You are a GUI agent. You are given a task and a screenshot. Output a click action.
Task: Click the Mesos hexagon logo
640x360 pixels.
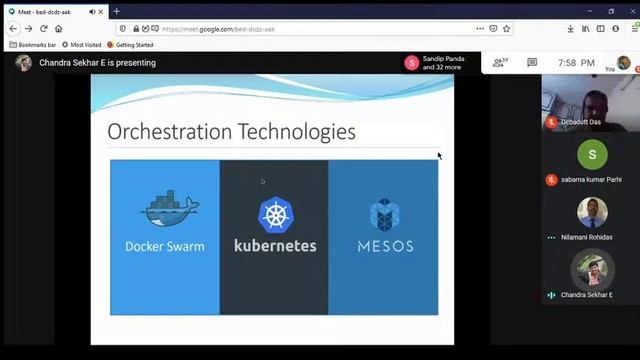384,215
